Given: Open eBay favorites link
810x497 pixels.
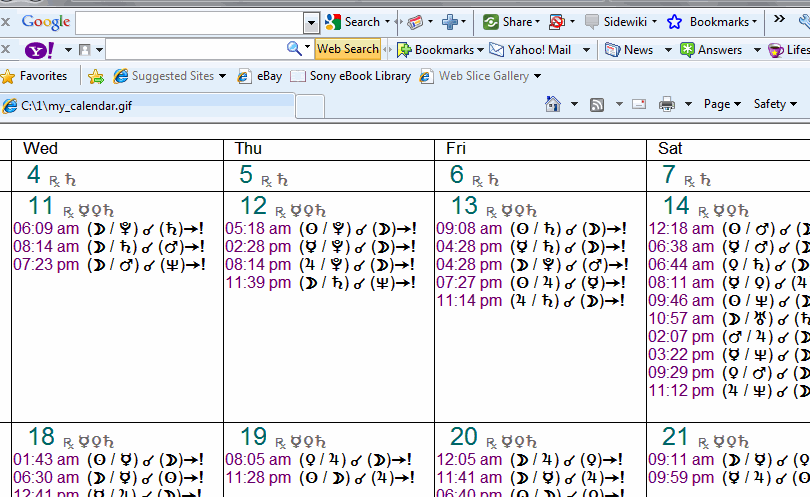Looking at the screenshot, I should coord(260,76).
